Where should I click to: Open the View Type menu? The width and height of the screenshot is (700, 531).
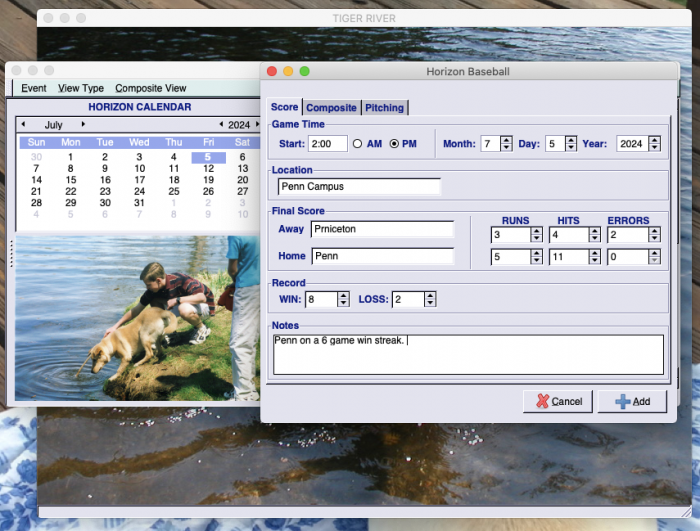pos(81,88)
